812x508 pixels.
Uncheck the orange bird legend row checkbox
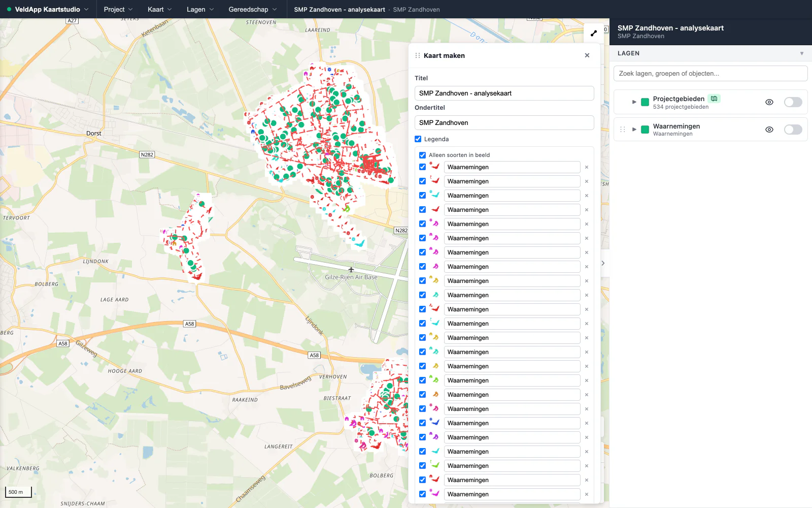point(422,395)
